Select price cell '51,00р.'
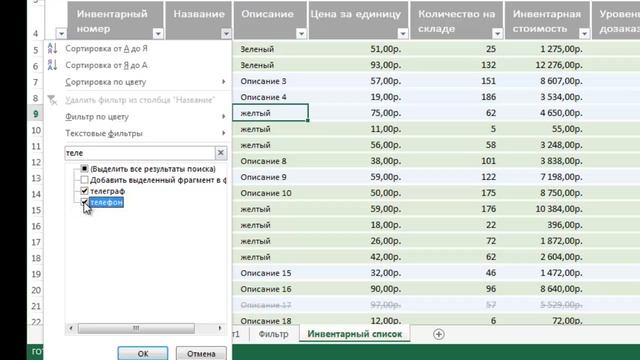640x360 pixels. 359,49
